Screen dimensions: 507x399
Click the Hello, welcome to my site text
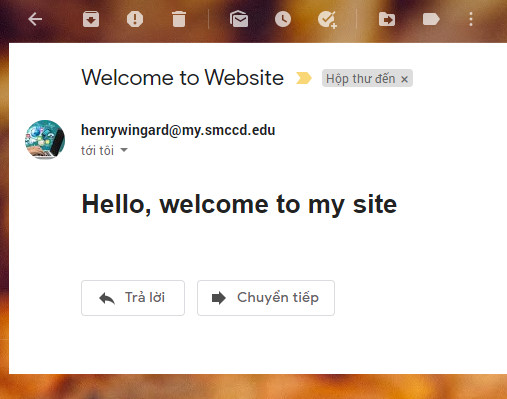point(239,204)
